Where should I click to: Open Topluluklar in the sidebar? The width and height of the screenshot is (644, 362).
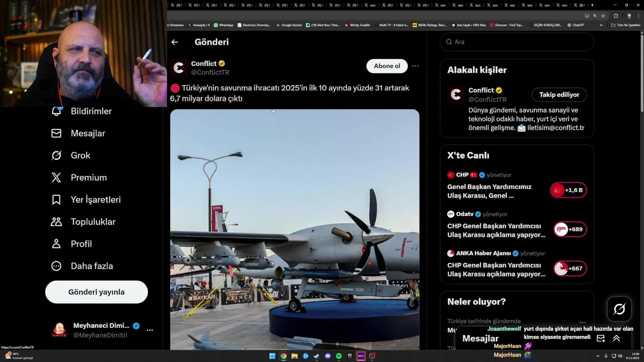click(x=84, y=222)
